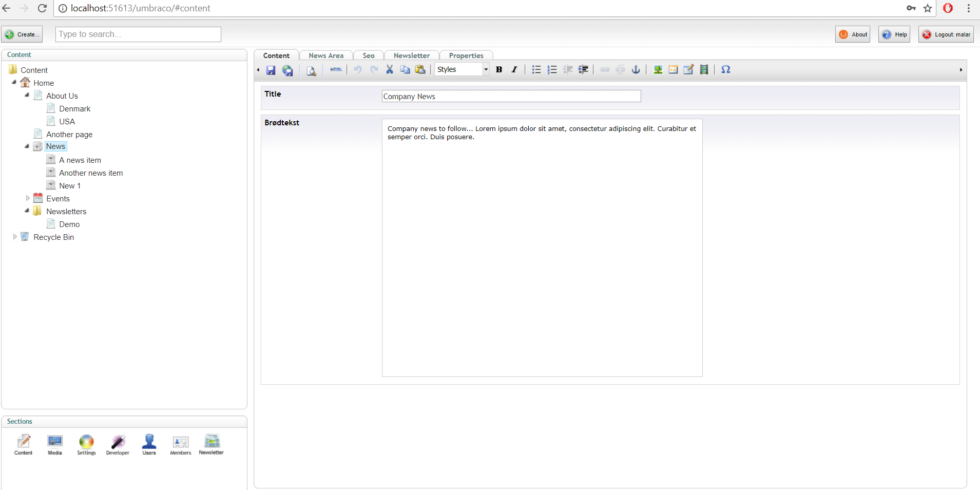Expand the Events tree node
Screen dimensions: 980x490
tap(28, 198)
